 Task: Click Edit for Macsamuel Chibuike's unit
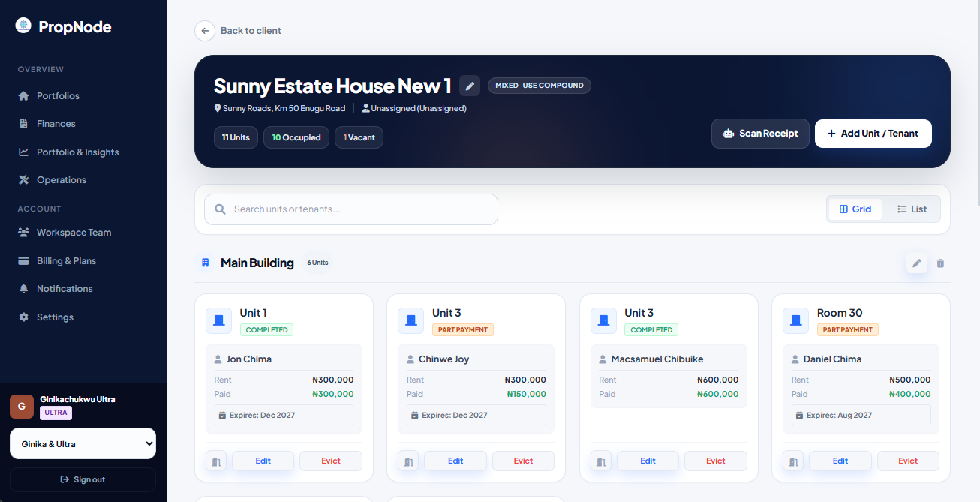click(x=648, y=461)
